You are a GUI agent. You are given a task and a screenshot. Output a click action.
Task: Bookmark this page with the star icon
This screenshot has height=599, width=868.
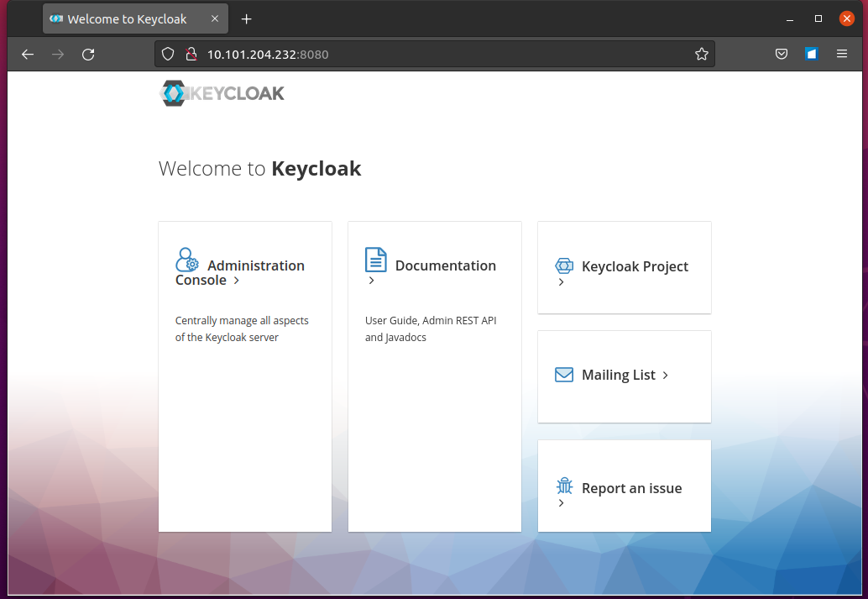click(x=702, y=55)
